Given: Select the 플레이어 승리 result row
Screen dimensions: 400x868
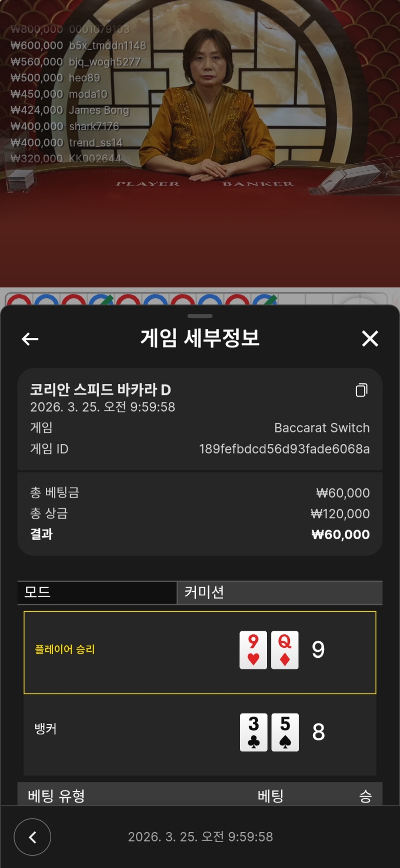Looking at the screenshot, I should [200, 652].
